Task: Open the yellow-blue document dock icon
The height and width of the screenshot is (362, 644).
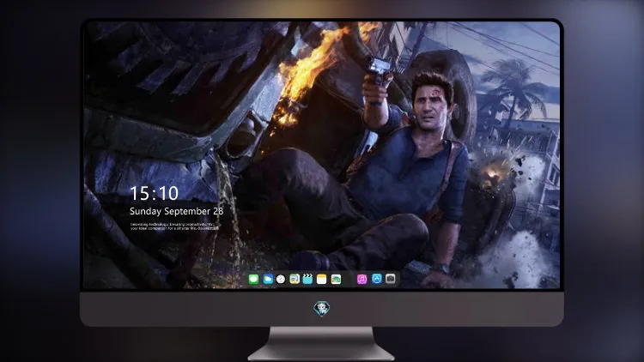Action: (295, 280)
